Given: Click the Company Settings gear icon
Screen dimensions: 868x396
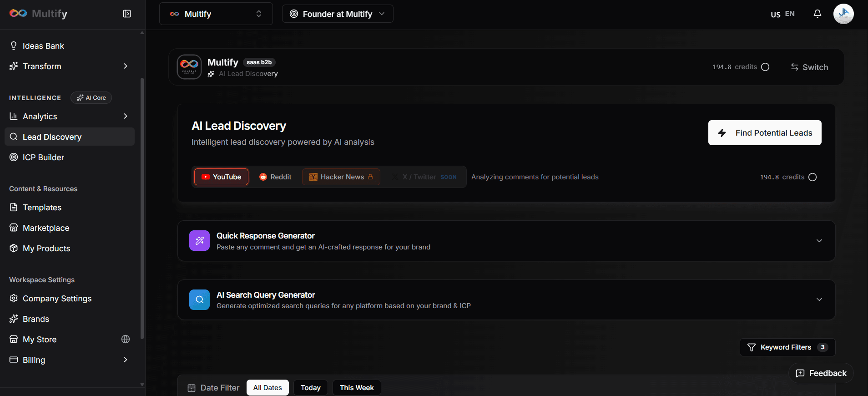Looking at the screenshot, I should 14,298.
